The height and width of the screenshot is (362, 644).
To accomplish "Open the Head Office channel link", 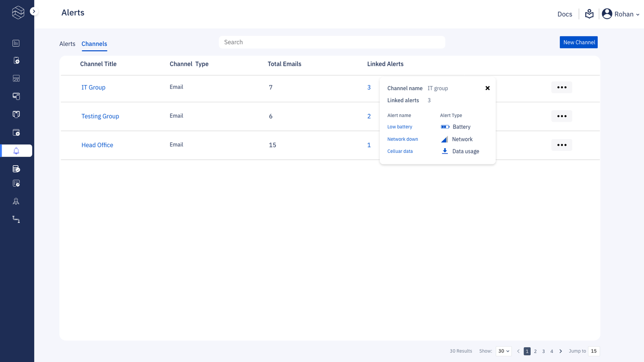I will (x=97, y=145).
